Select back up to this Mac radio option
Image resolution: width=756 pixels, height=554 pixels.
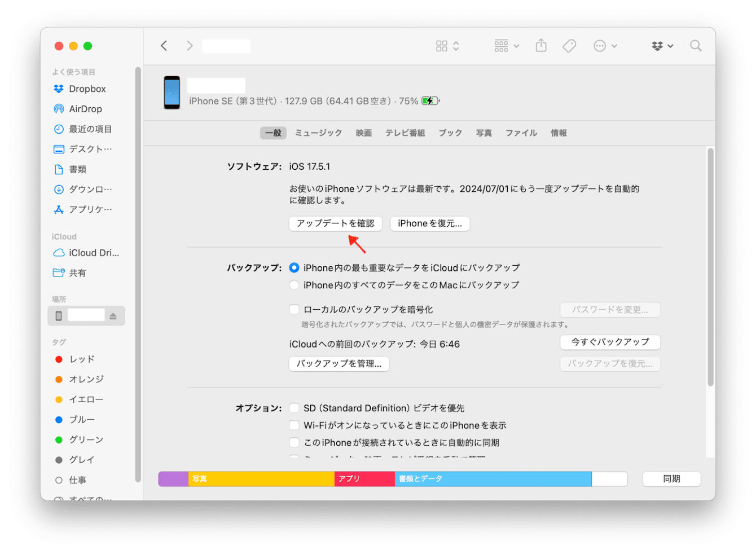tap(295, 285)
